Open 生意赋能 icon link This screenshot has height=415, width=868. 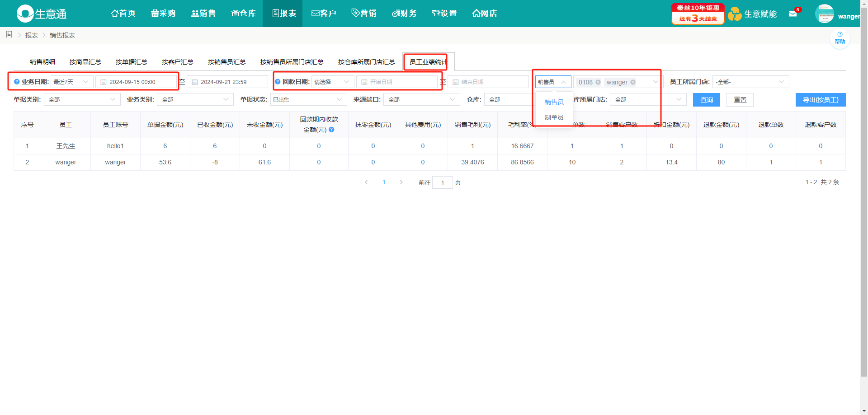pos(752,14)
